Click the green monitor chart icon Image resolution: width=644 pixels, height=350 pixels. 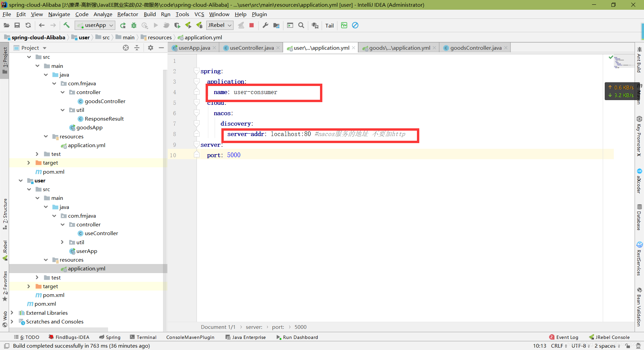click(344, 25)
